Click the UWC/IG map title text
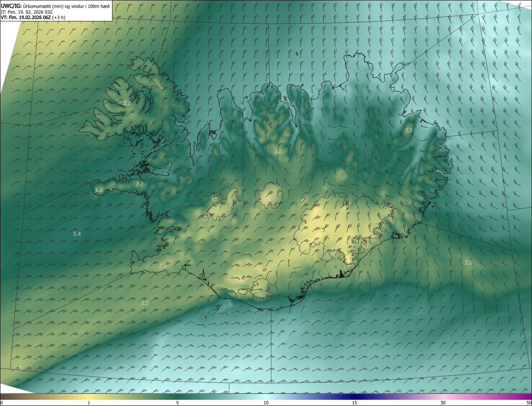 pyautogui.click(x=55, y=6)
